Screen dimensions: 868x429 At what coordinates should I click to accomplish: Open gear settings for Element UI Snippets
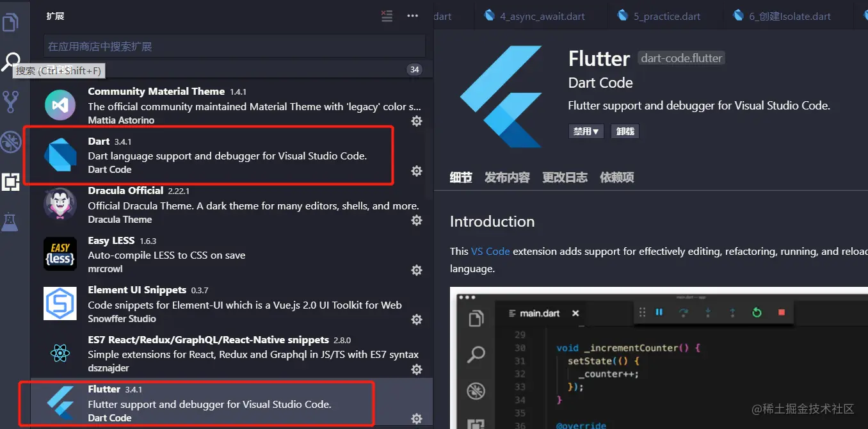click(417, 320)
